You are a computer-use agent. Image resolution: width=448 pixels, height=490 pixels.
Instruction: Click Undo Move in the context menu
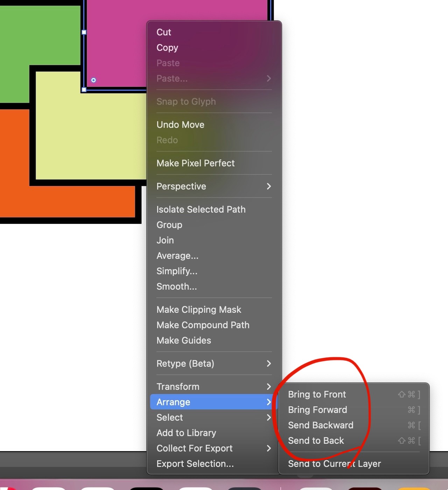214,125
